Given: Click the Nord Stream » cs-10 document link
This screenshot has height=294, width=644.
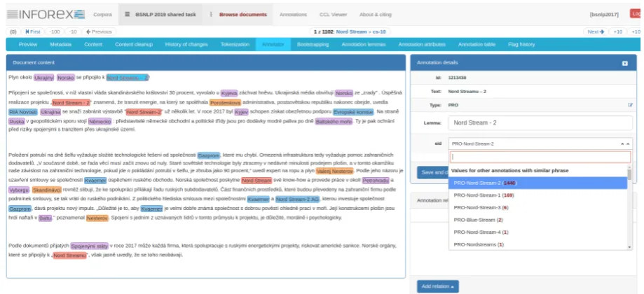Looking at the screenshot, I should pyautogui.click(x=362, y=31).
